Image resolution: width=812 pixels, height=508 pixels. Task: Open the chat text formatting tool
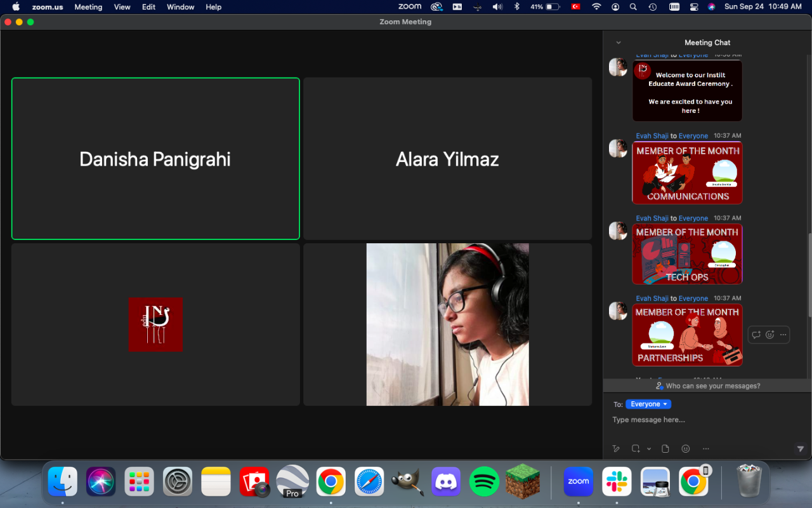pyautogui.click(x=615, y=449)
